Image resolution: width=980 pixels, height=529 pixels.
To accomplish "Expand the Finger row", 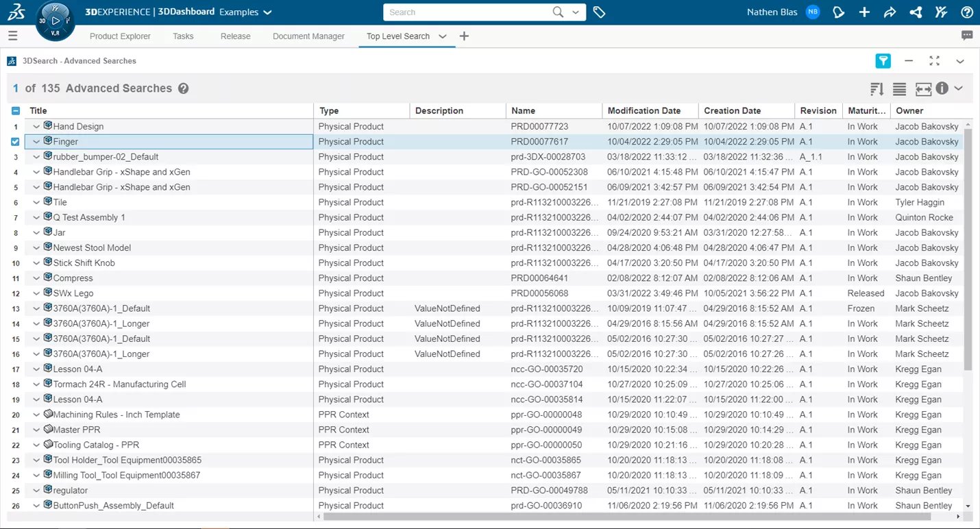I will [x=36, y=142].
